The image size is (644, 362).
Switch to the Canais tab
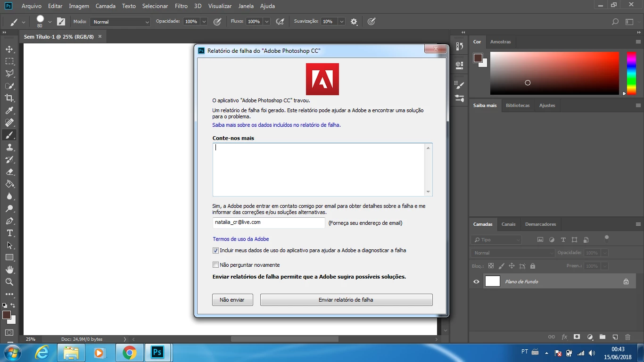(x=508, y=224)
